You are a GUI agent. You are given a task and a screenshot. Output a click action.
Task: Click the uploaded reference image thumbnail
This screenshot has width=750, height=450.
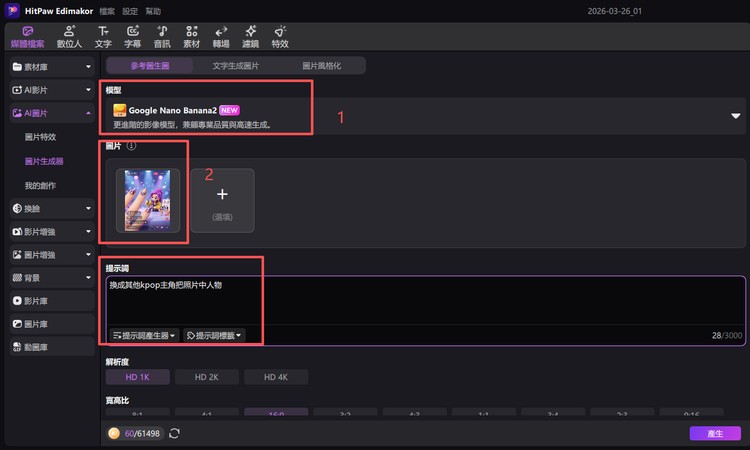coord(143,200)
